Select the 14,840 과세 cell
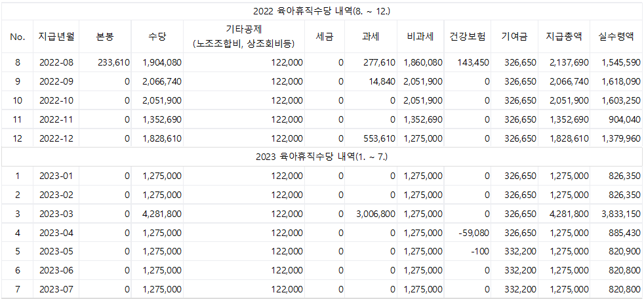The width and height of the screenshot is (644, 299). point(371,82)
